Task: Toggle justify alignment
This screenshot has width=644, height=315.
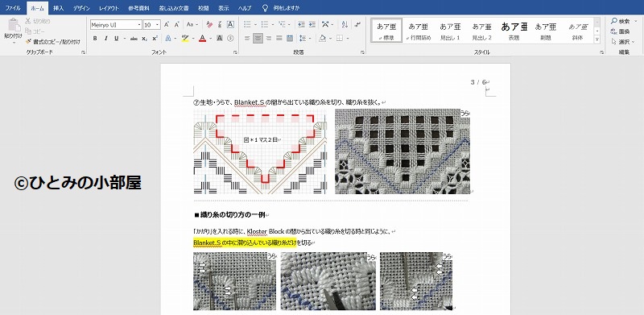Action: coord(279,38)
